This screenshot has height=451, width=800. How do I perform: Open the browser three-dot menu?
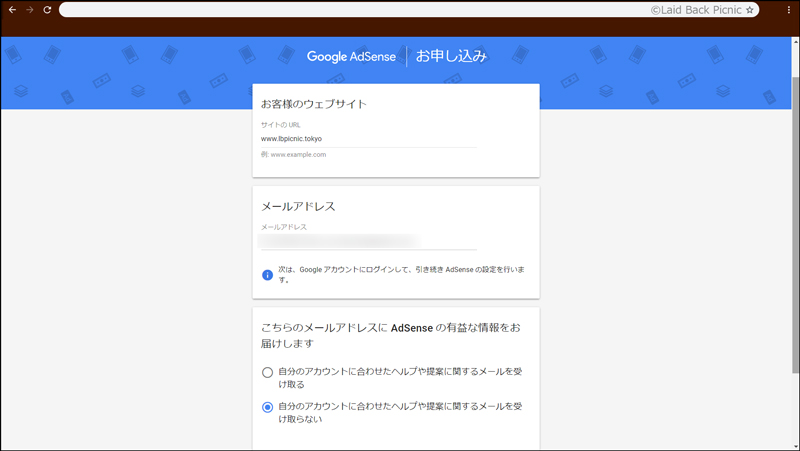click(x=789, y=10)
